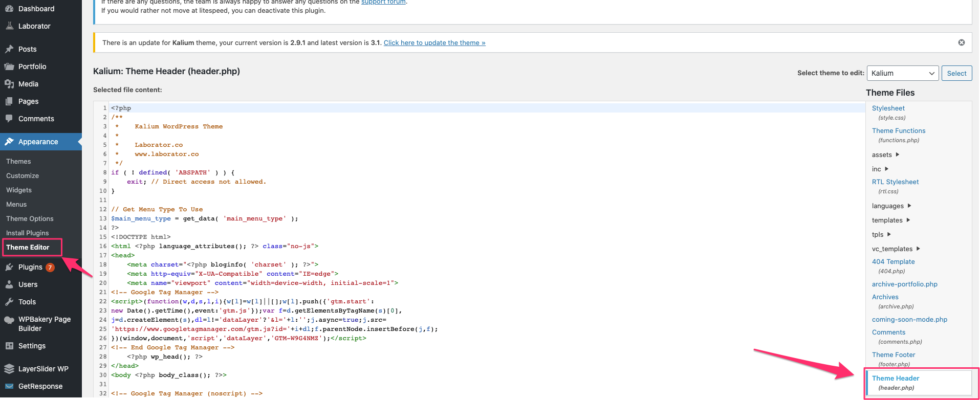Screen dimensions: 980x400
Task: Click the Pages document icon
Action: (x=9, y=101)
